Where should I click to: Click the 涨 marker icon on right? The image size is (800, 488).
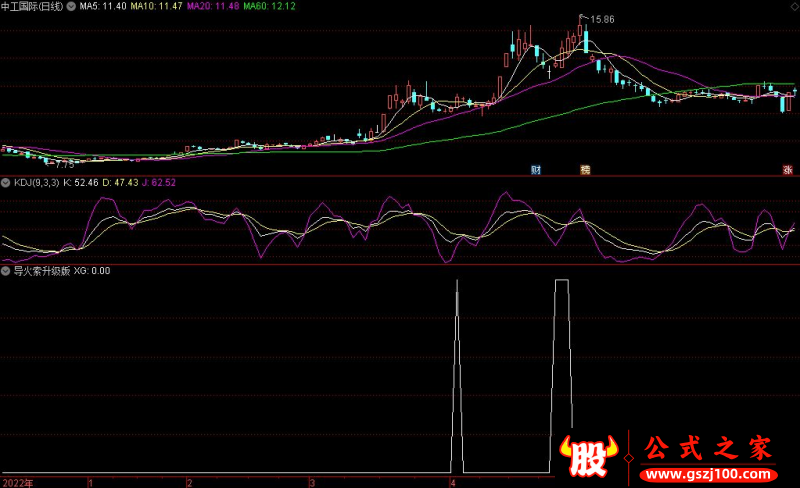tap(787, 170)
